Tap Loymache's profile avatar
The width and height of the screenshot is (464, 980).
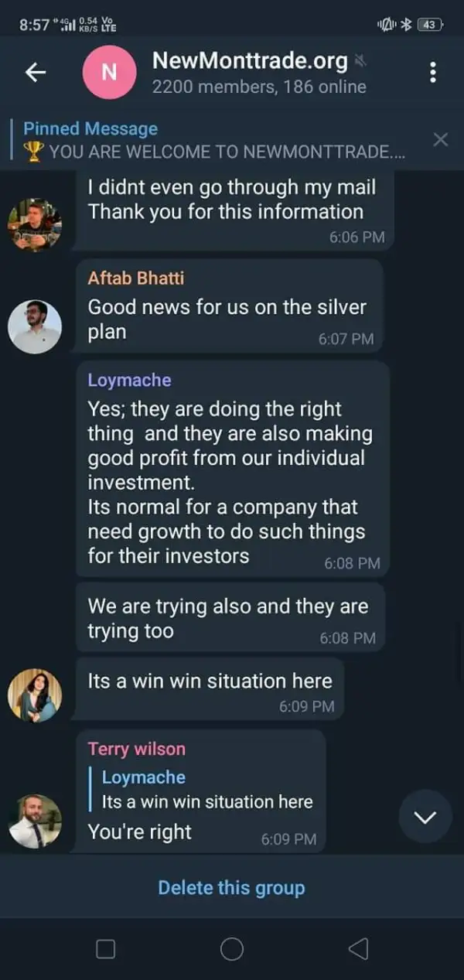click(35, 695)
